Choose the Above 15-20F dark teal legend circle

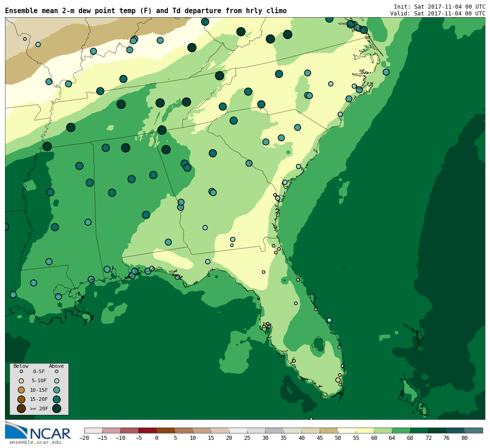[57, 399]
